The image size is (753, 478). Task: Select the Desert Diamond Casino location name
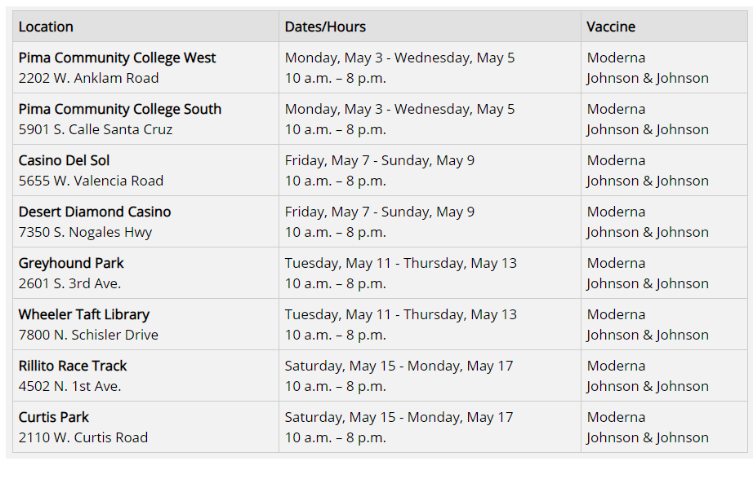pyautogui.click(x=95, y=212)
